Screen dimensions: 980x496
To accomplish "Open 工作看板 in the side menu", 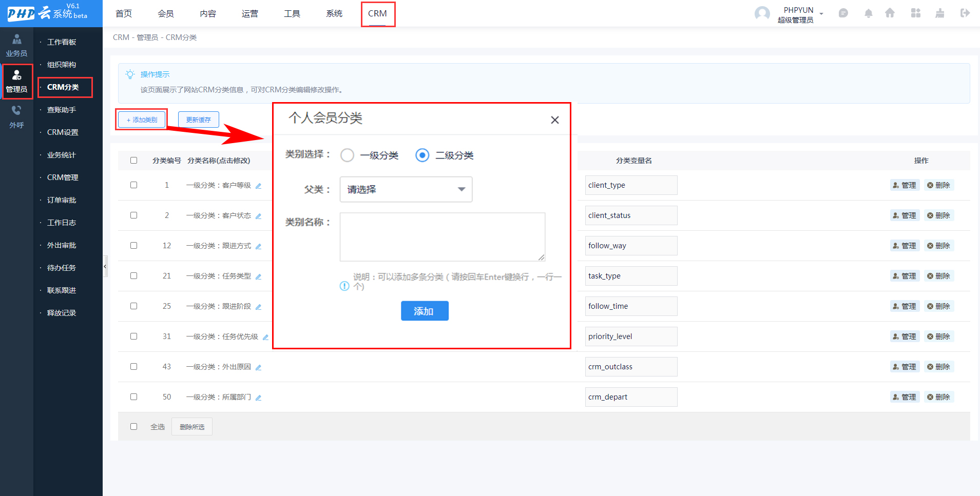I will [x=62, y=42].
